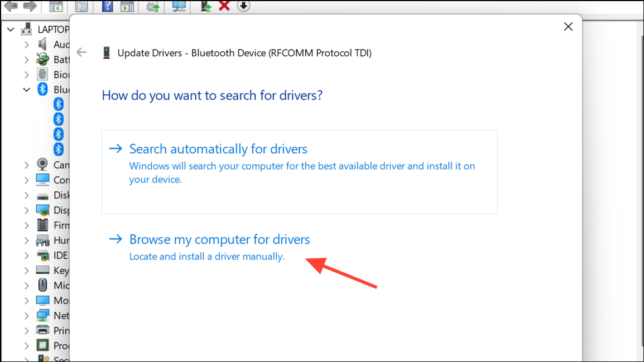The width and height of the screenshot is (644, 362).
Task: Select the IDE controllers category icon
Action: (x=42, y=255)
